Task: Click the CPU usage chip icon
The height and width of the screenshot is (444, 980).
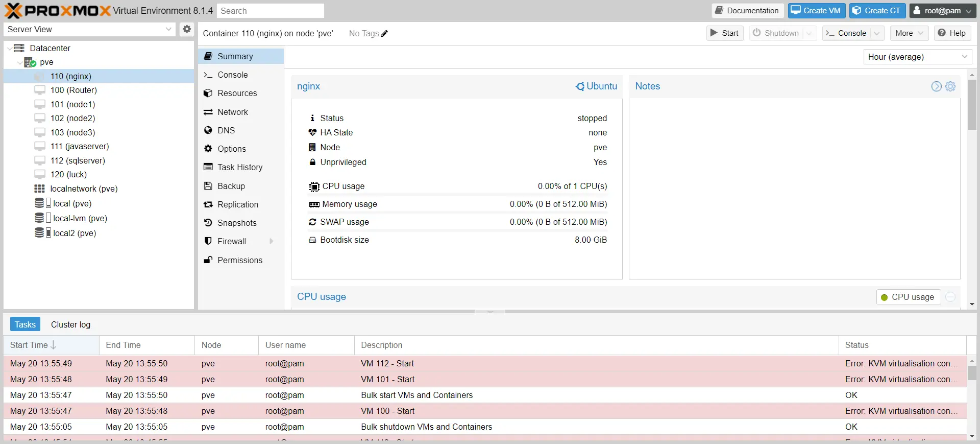Action: [314, 186]
